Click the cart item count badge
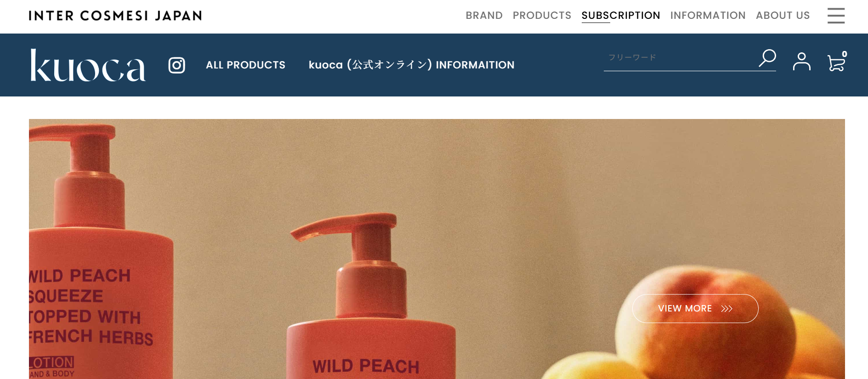 (845, 54)
